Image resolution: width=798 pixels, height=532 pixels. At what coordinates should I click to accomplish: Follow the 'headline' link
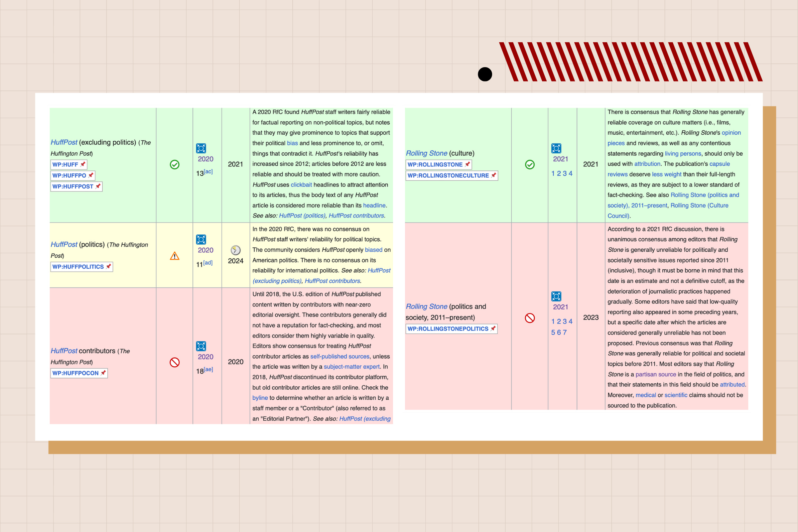(x=374, y=205)
